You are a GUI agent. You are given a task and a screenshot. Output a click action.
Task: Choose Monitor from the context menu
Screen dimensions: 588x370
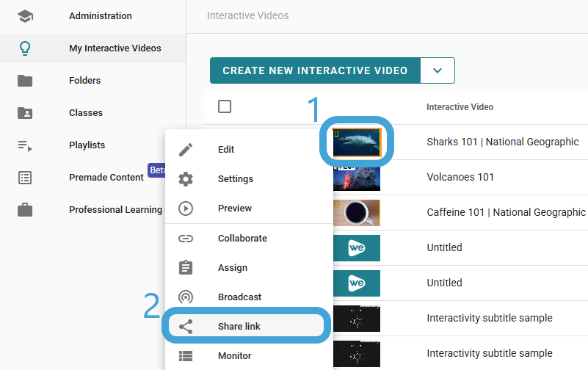coord(249,356)
